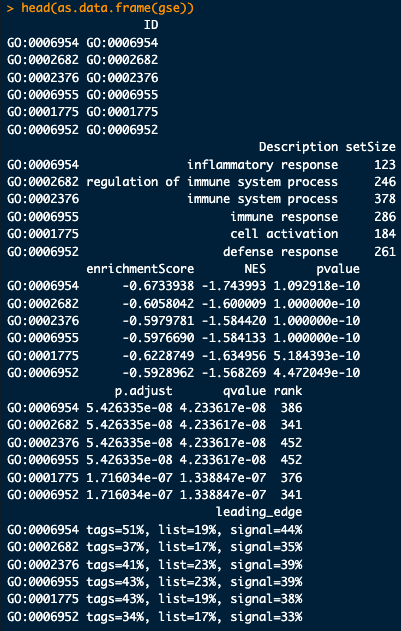401x631 pixels.
Task: Click the setSize value 378
Action: [x=385, y=199]
